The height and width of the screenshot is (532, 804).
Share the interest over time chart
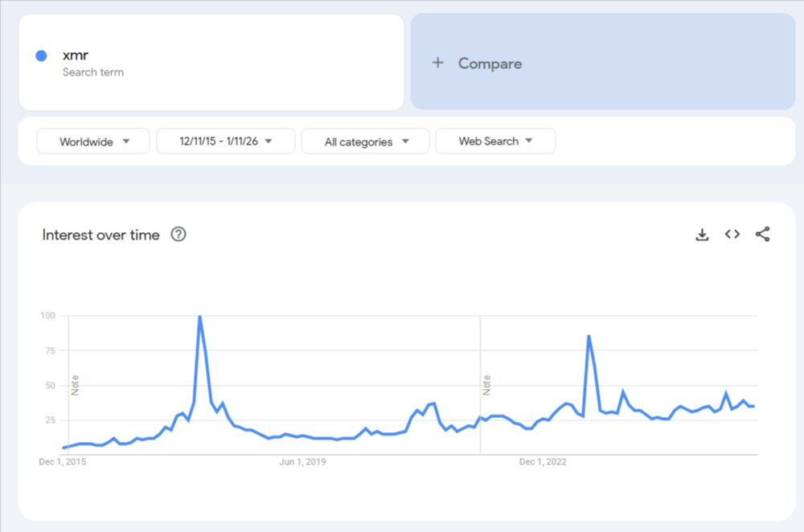tap(763, 235)
